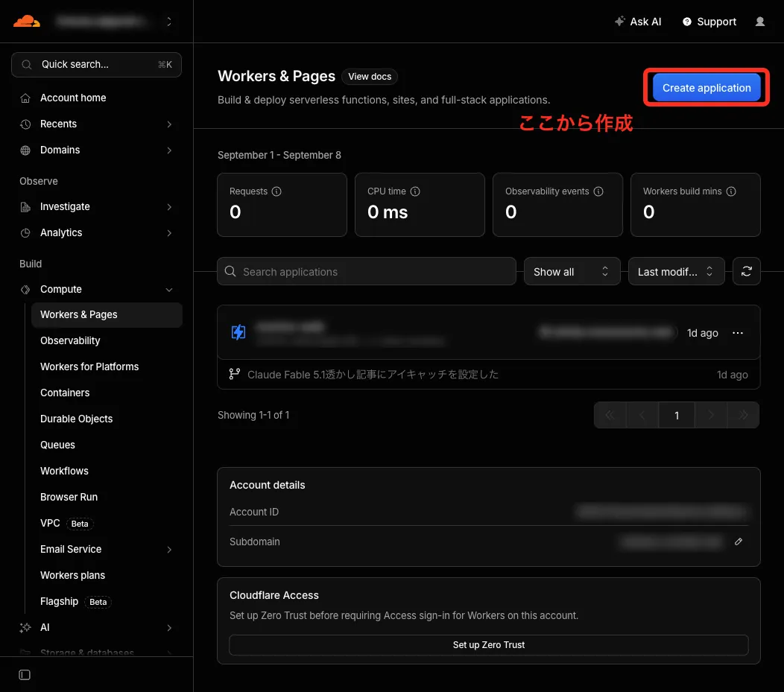Image resolution: width=784 pixels, height=692 pixels.
Task: Open Browser Run page
Action: point(69,497)
